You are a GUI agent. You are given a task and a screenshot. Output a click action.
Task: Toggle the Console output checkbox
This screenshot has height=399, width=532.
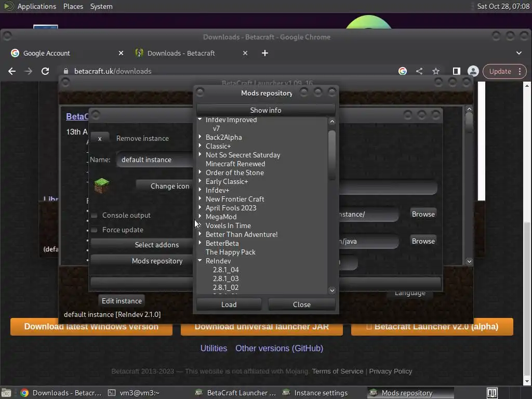pos(95,216)
